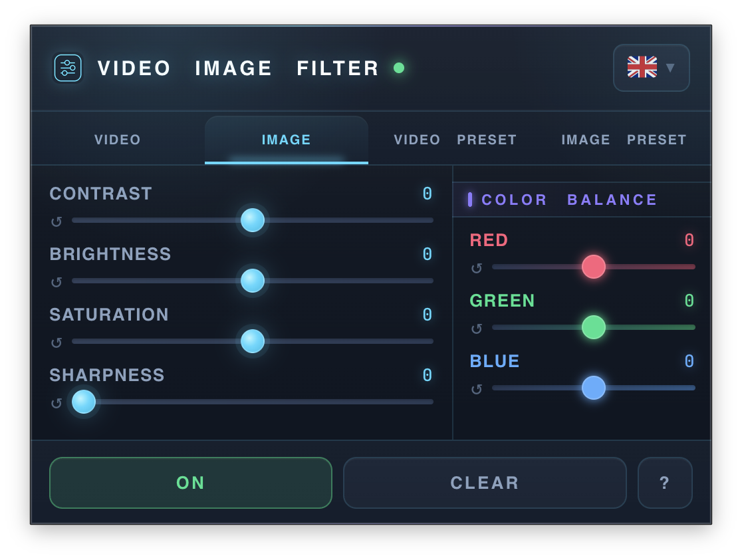Viewport: 742px width, 560px height.
Task: Click the Green label text
Action: coord(502,301)
